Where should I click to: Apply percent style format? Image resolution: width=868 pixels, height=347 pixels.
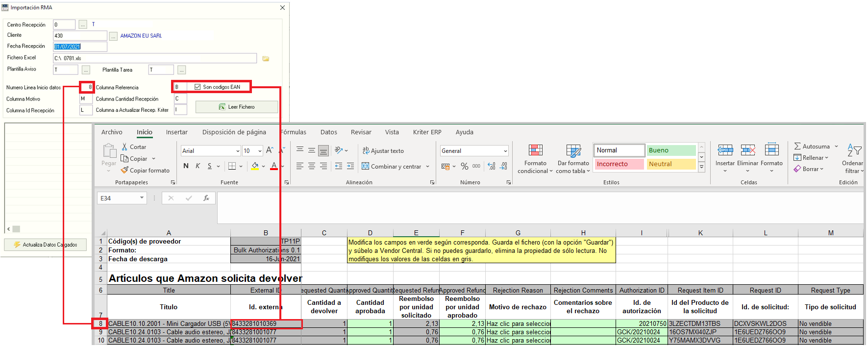pyautogui.click(x=465, y=166)
